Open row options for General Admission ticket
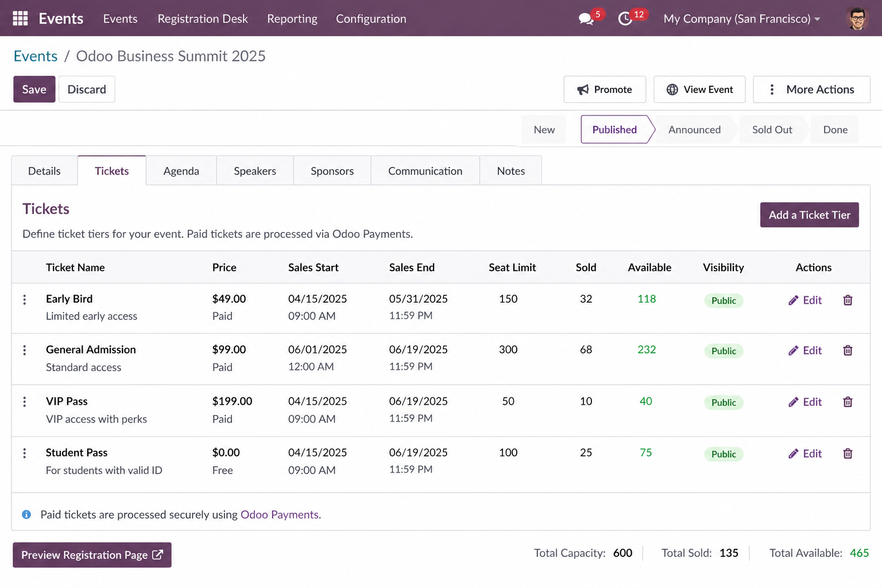The width and height of the screenshot is (882, 588). (24, 350)
